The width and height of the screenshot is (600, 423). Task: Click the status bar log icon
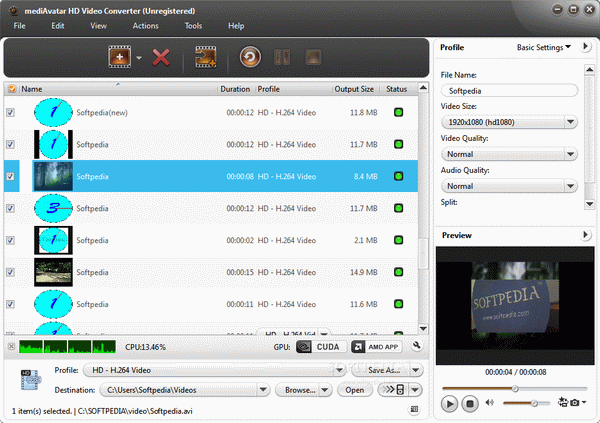pos(414,409)
